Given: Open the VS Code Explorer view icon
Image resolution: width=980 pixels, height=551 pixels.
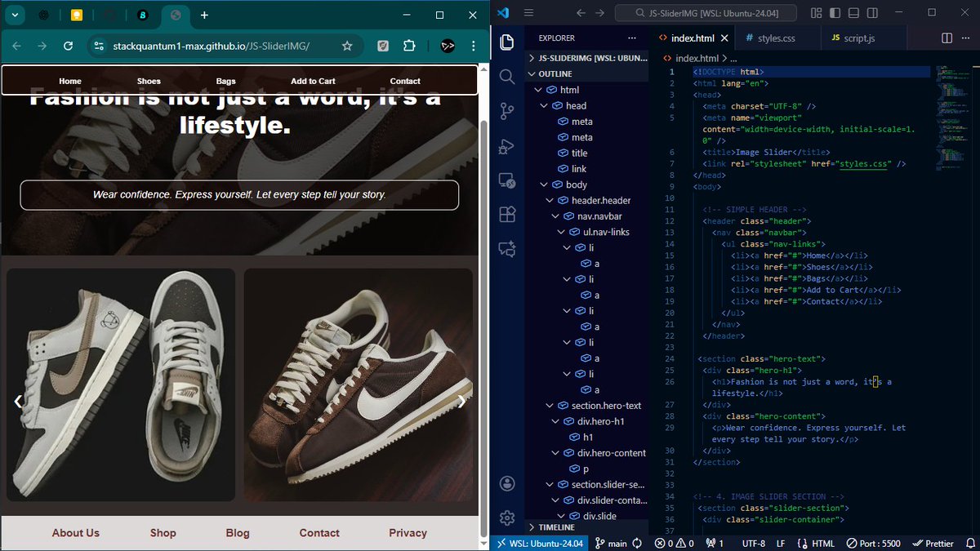Looking at the screenshot, I should 506,42.
